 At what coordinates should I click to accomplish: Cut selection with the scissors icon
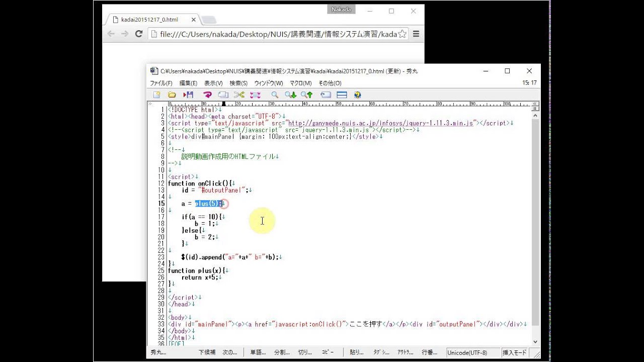tap(239, 95)
